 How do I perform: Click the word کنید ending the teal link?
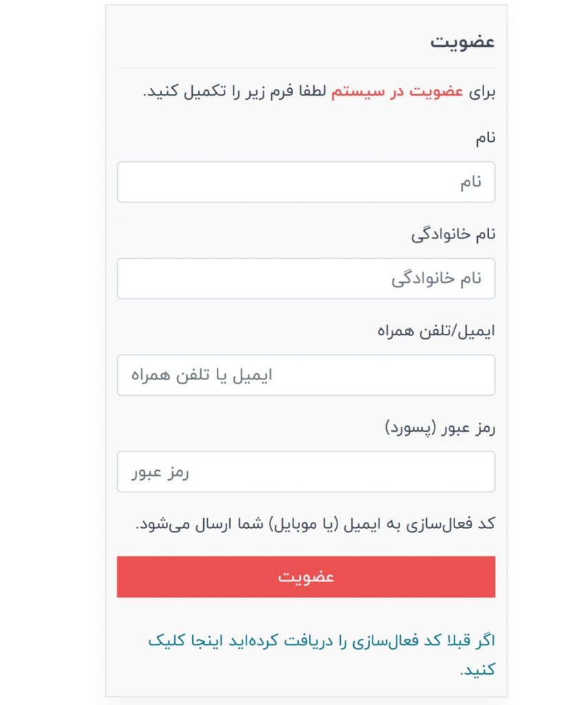coord(477,669)
